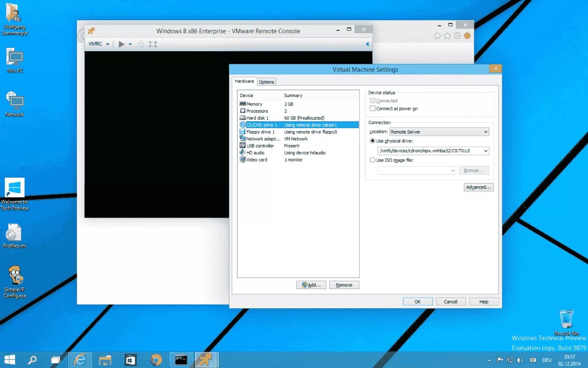Click the power-on play icon in VMRC toolbar
This screenshot has width=588, height=368.
coord(121,44)
